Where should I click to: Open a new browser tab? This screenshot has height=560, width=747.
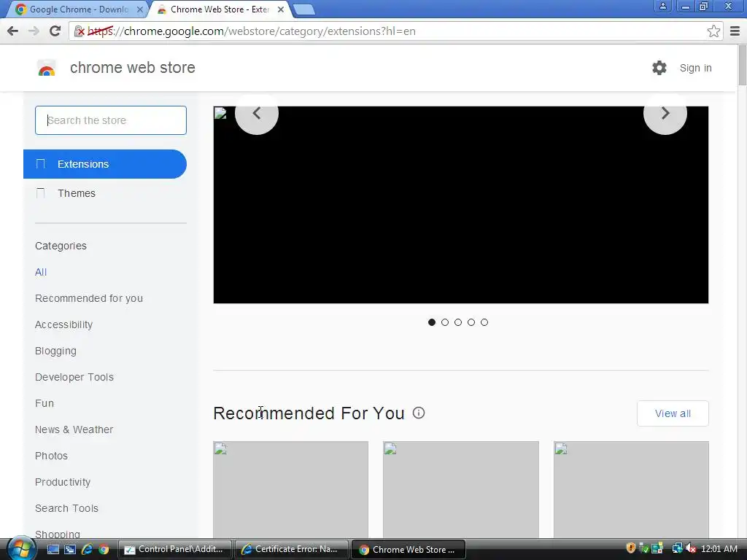(x=303, y=9)
